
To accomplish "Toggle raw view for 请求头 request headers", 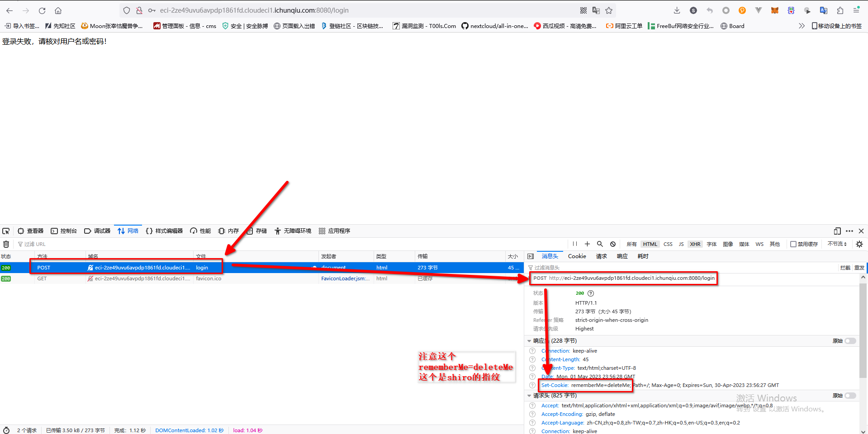I will 850,396.
